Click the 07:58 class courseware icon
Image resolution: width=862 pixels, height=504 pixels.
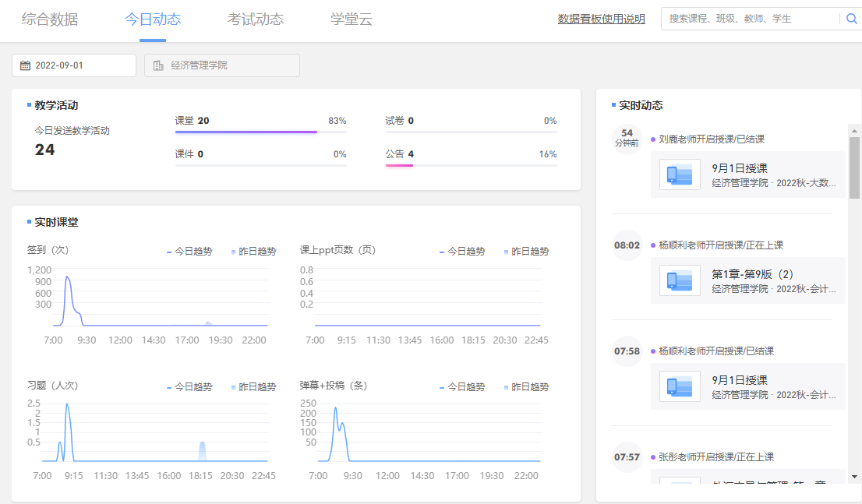(x=680, y=386)
